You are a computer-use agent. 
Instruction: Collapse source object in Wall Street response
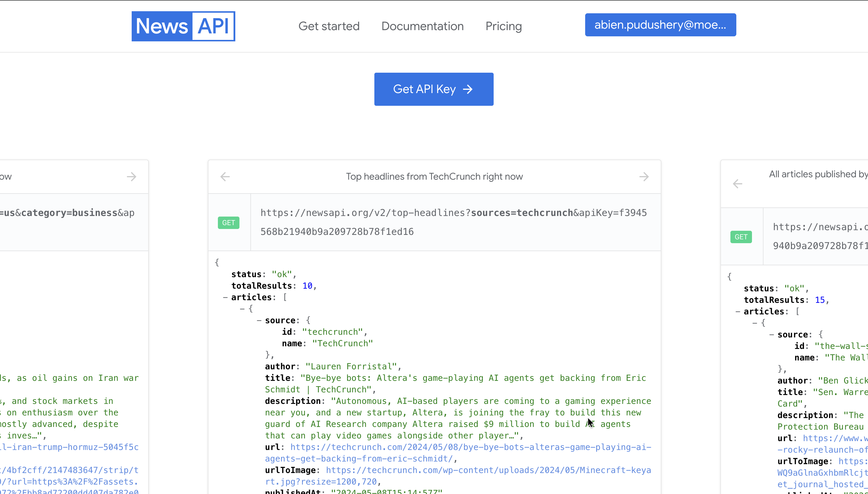click(771, 335)
